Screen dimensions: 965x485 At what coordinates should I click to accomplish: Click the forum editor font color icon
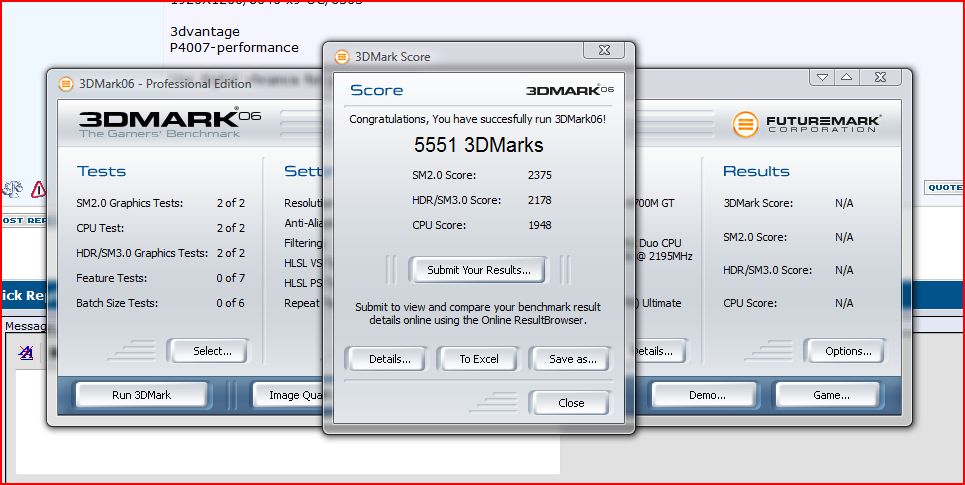(x=25, y=352)
